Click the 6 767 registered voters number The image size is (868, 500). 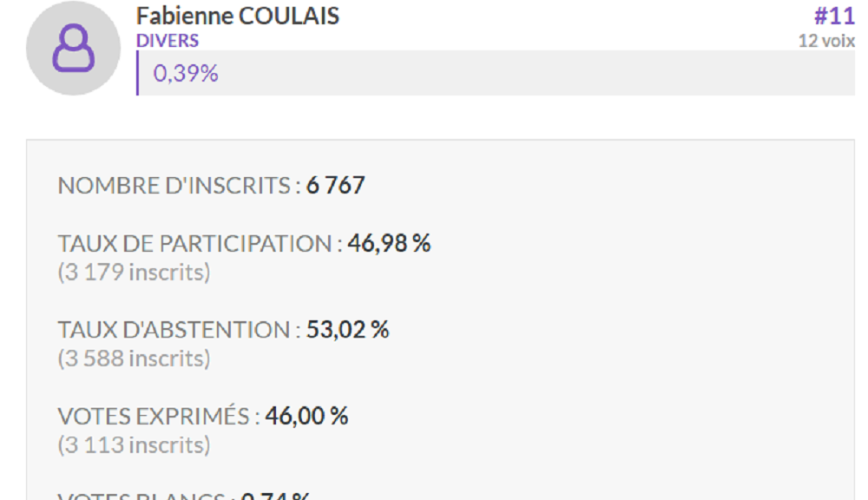point(335,186)
